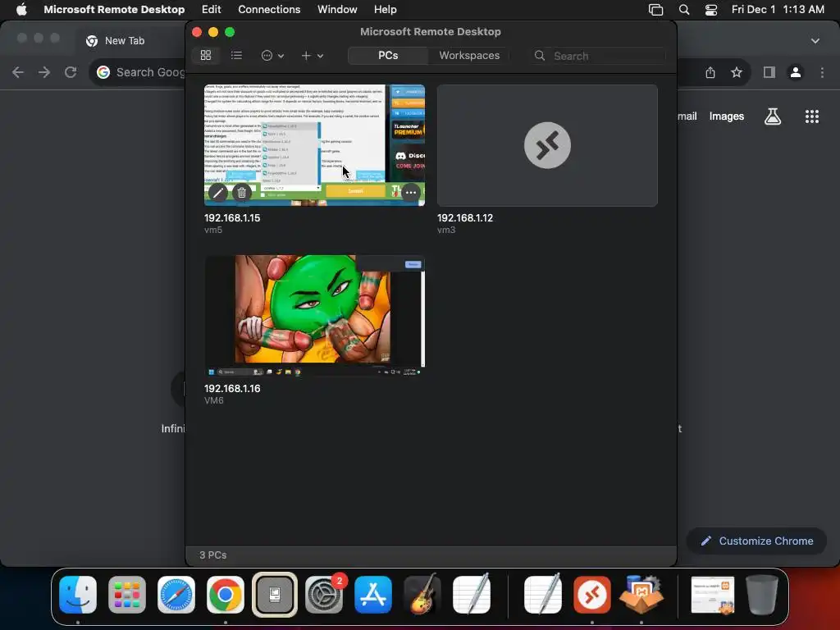Screen dimensions: 840x630
Task: Select the 192.168.1.12 label text
Action: pos(464,218)
